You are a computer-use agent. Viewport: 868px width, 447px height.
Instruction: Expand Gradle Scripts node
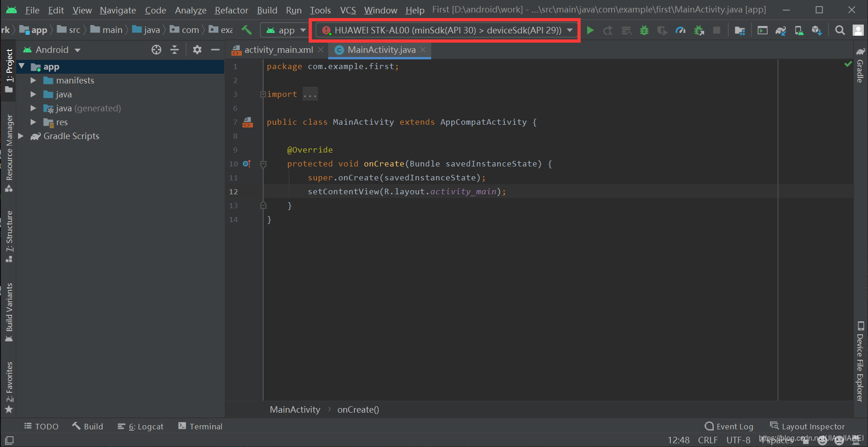pyautogui.click(x=20, y=136)
